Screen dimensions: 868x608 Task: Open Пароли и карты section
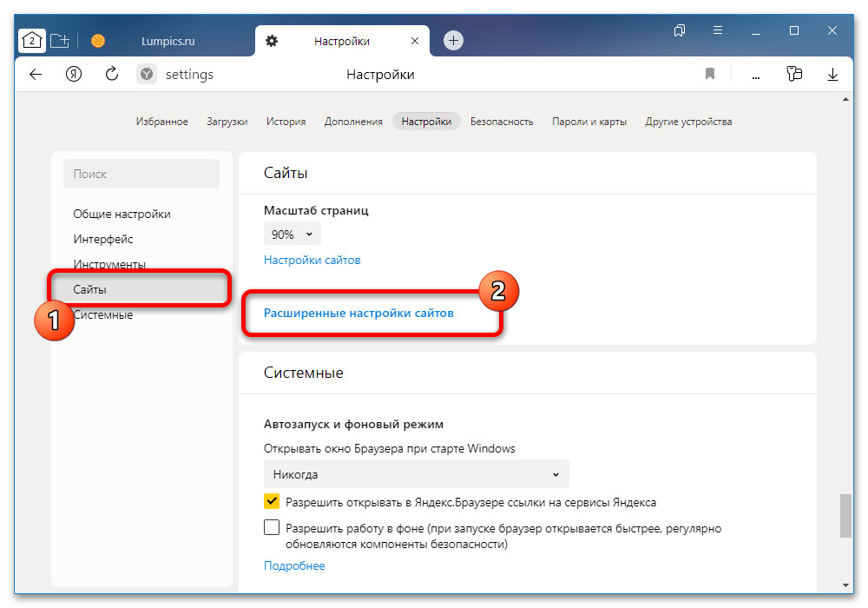pyautogui.click(x=589, y=122)
